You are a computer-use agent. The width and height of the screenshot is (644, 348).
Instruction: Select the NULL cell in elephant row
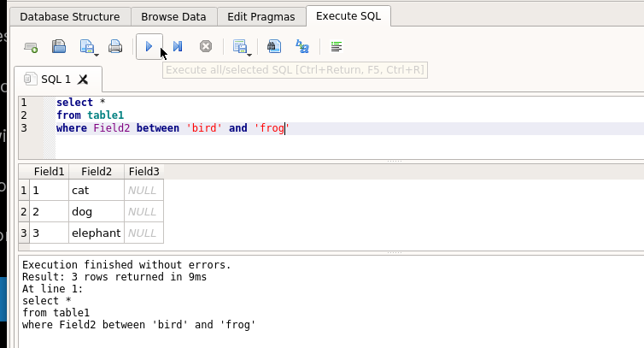143,233
